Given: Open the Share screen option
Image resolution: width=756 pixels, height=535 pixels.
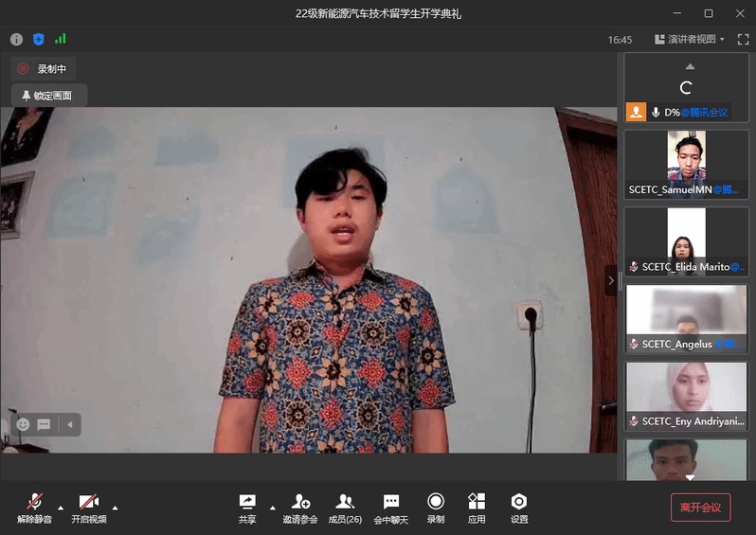Looking at the screenshot, I should (247, 508).
